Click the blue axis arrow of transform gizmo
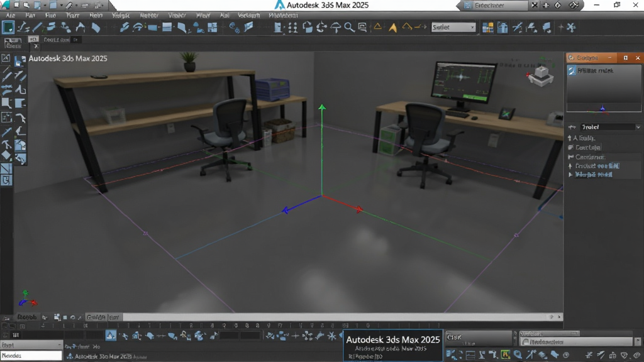644x362 pixels. pos(286,210)
